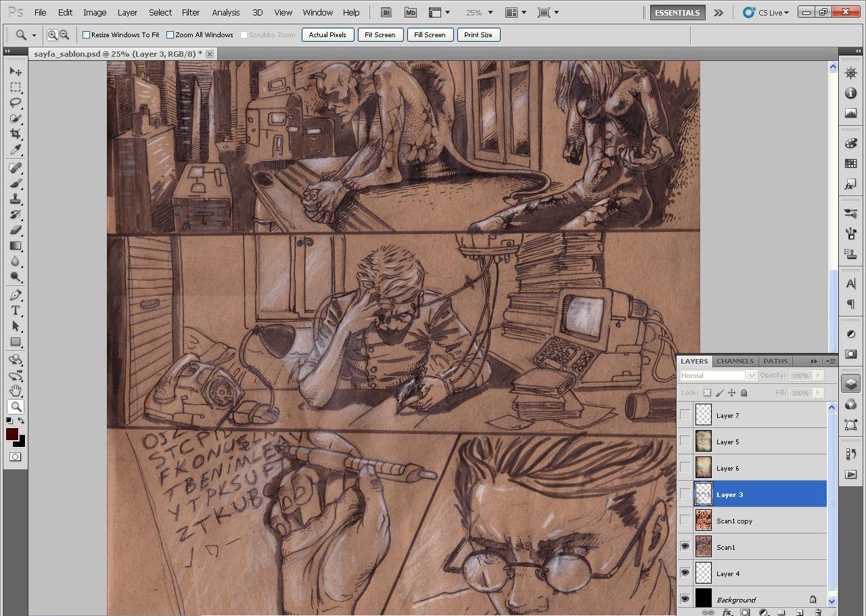
Task: Select the Essentials workspace
Action: [677, 12]
